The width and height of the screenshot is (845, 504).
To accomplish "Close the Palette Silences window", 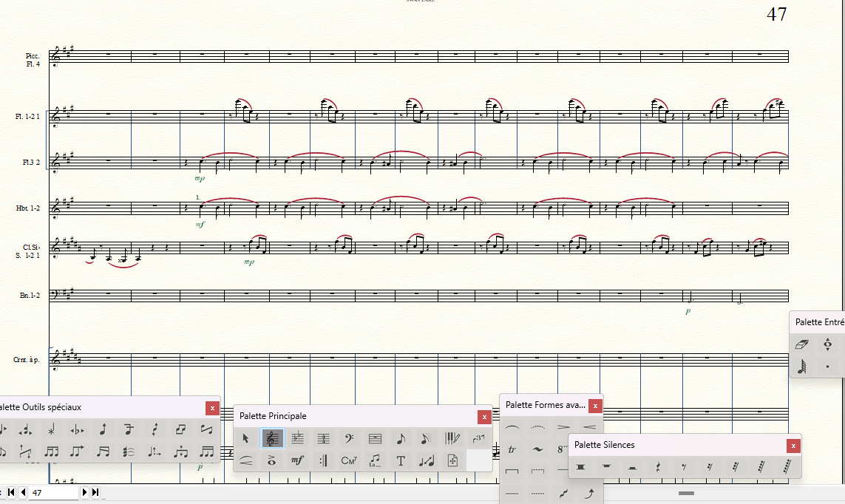I will (x=793, y=446).
